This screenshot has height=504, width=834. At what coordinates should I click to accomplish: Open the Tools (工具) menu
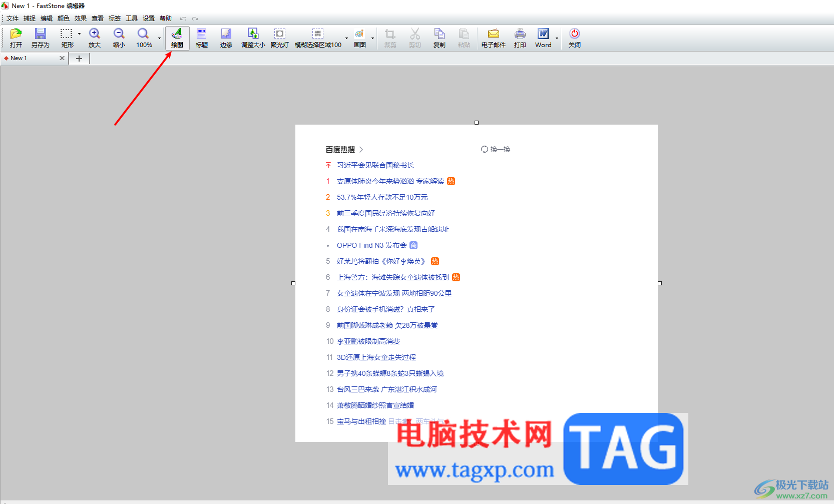click(132, 19)
